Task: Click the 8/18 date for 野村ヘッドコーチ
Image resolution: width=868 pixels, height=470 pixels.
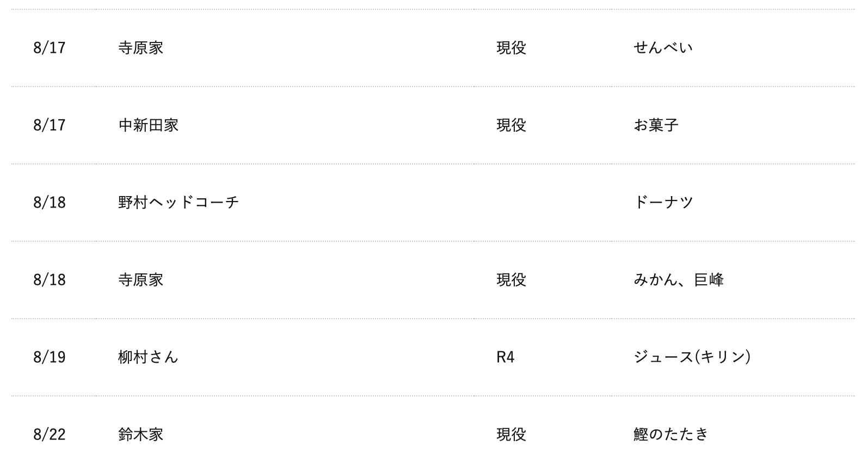Action: click(x=49, y=203)
